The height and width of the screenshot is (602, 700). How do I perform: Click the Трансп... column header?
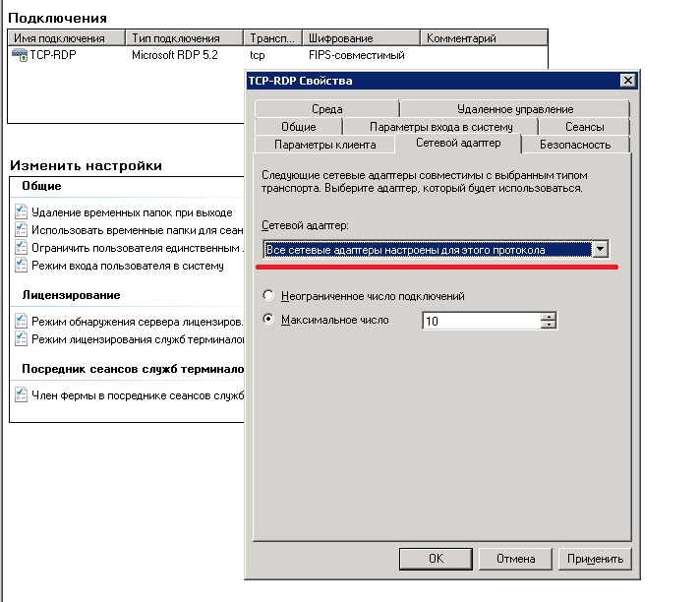point(272,38)
